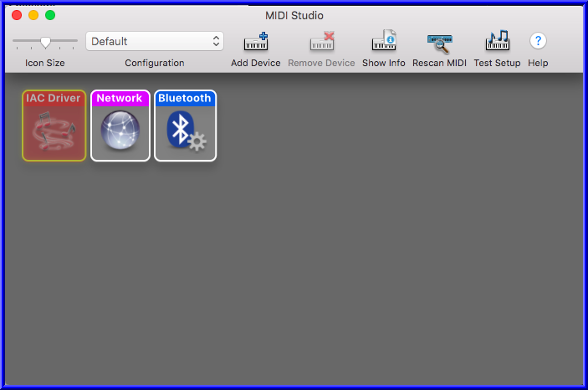Click the magenta Network title label

[x=120, y=98]
